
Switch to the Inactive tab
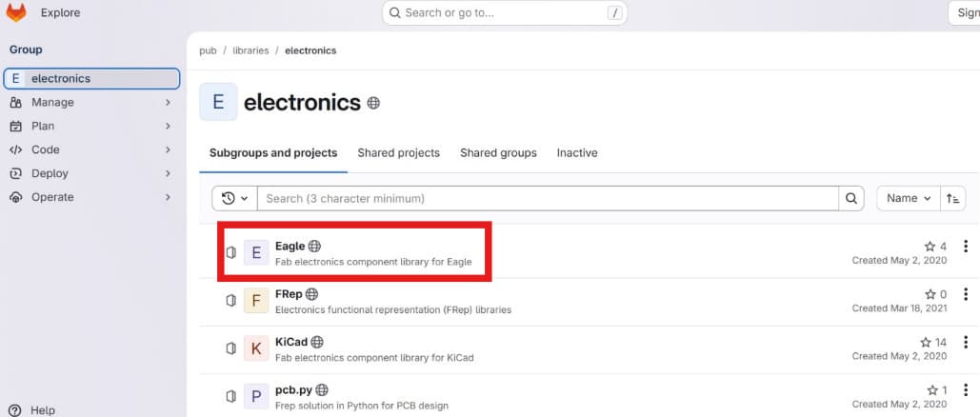577,152
